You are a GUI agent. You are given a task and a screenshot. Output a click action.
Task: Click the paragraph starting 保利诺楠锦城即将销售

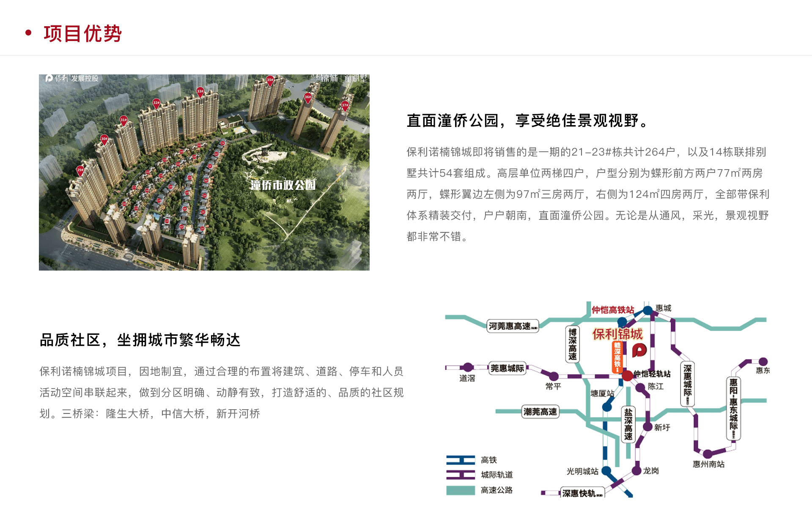588,194
